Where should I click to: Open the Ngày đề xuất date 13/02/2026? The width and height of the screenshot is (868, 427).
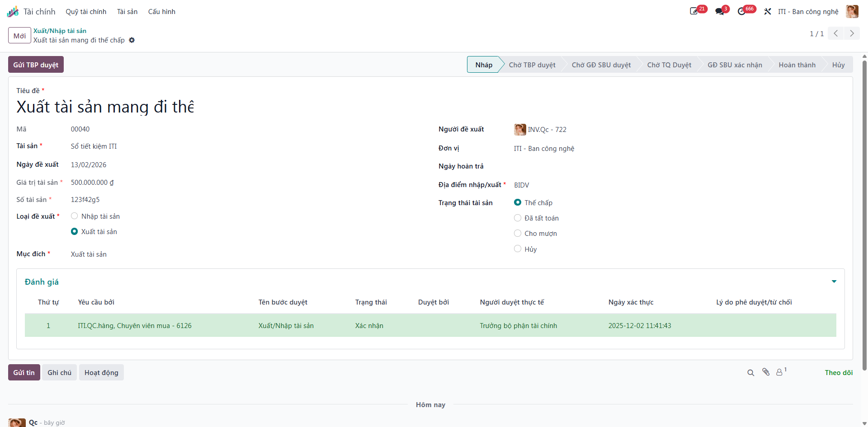click(x=89, y=165)
